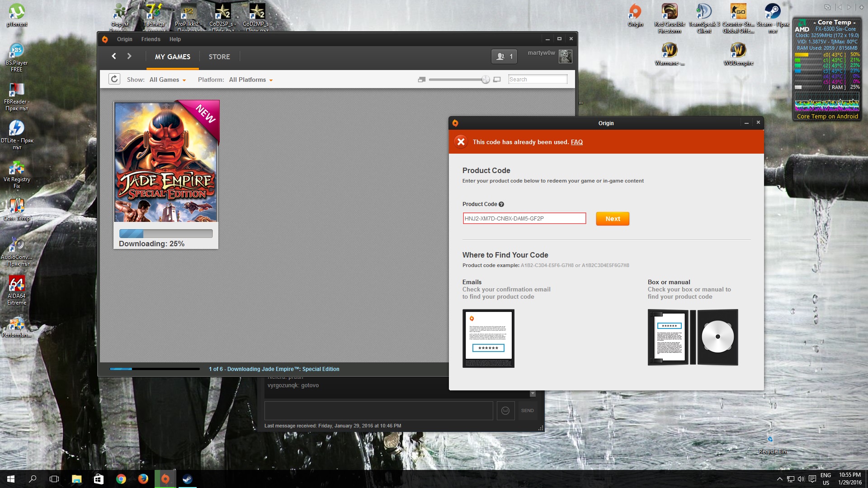This screenshot has width=868, height=488.
Task: Open Help menu in Origin
Action: (175, 39)
